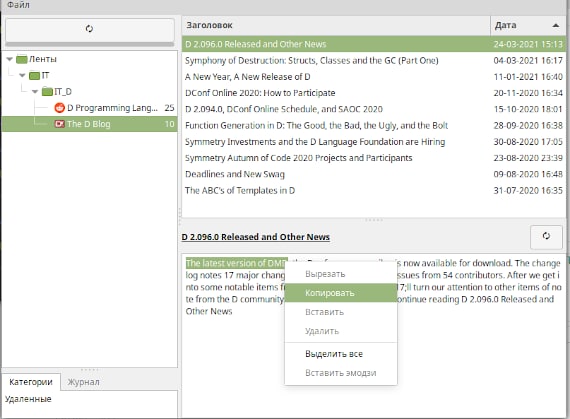Select article The ABC's of Templates in D
570x419 pixels.
(374, 190)
